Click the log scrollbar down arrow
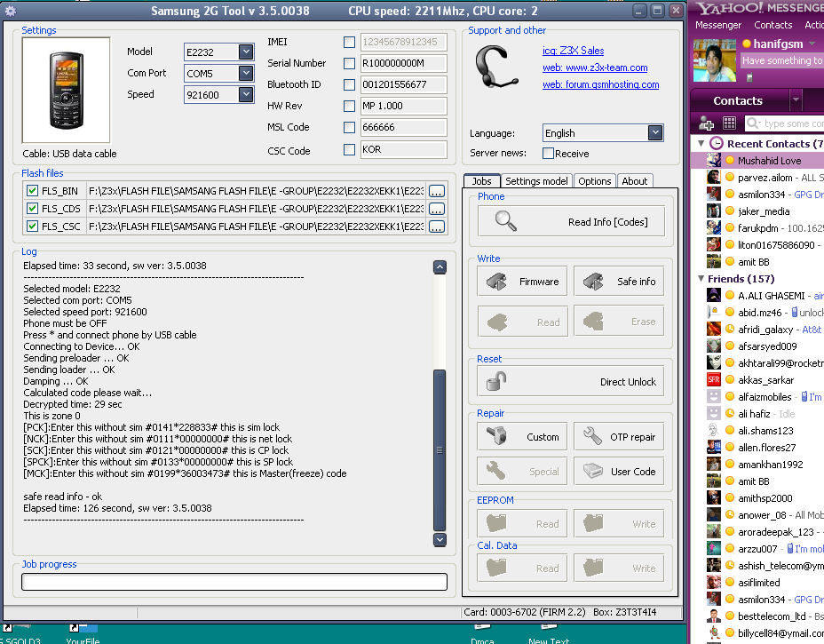The height and width of the screenshot is (644, 824). tap(440, 539)
